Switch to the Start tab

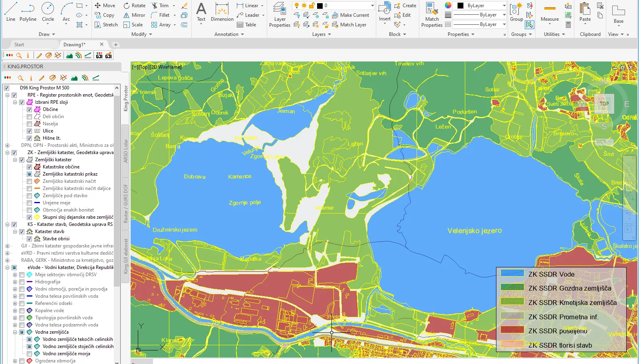(19, 45)
